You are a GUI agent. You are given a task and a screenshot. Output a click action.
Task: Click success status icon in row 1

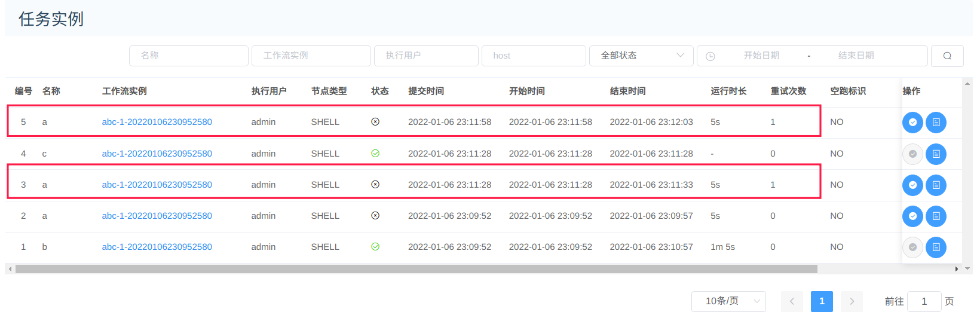(x=375, y=247)
